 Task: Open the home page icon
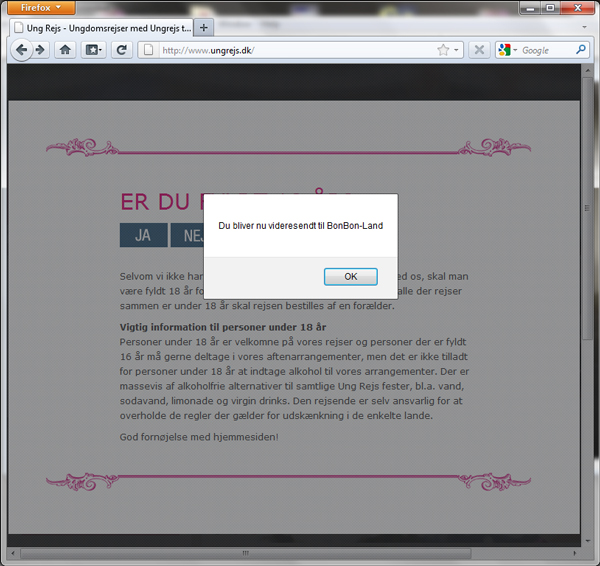[x=65, y=50]
